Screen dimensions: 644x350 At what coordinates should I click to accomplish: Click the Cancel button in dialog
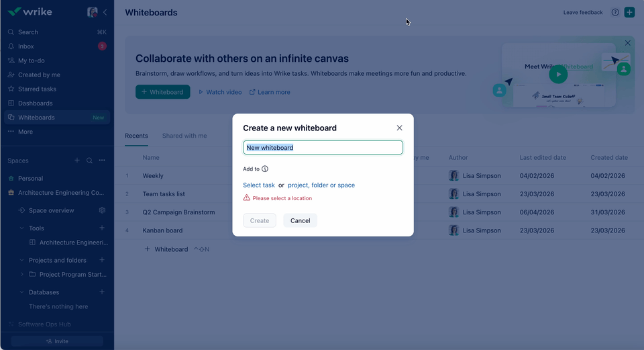point(300,220)
